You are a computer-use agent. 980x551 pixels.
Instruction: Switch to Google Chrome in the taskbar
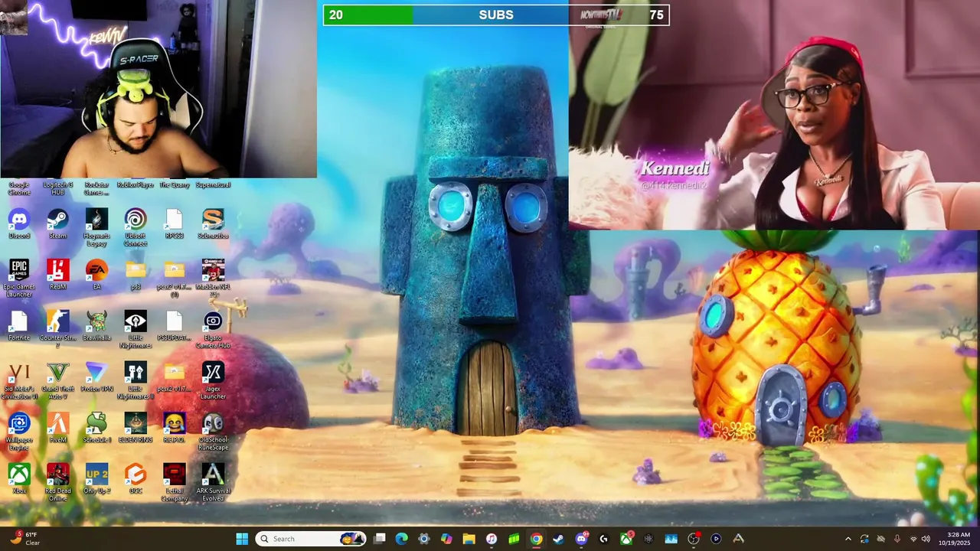click(536, 539)
